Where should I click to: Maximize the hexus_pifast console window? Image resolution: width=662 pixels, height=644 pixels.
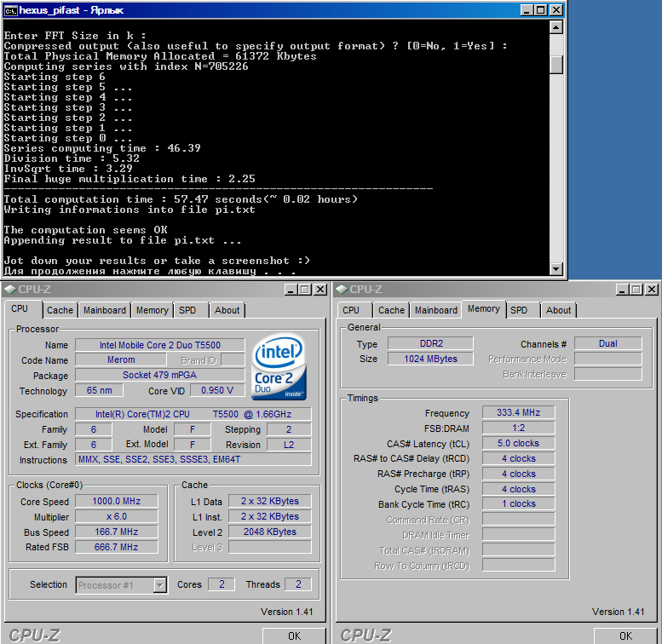coord(541,10)
